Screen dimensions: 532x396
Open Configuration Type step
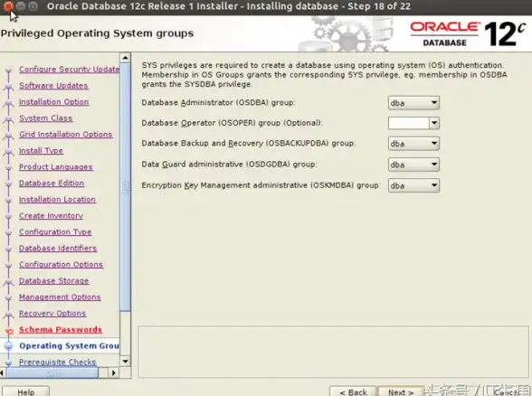tap(55, 231)
